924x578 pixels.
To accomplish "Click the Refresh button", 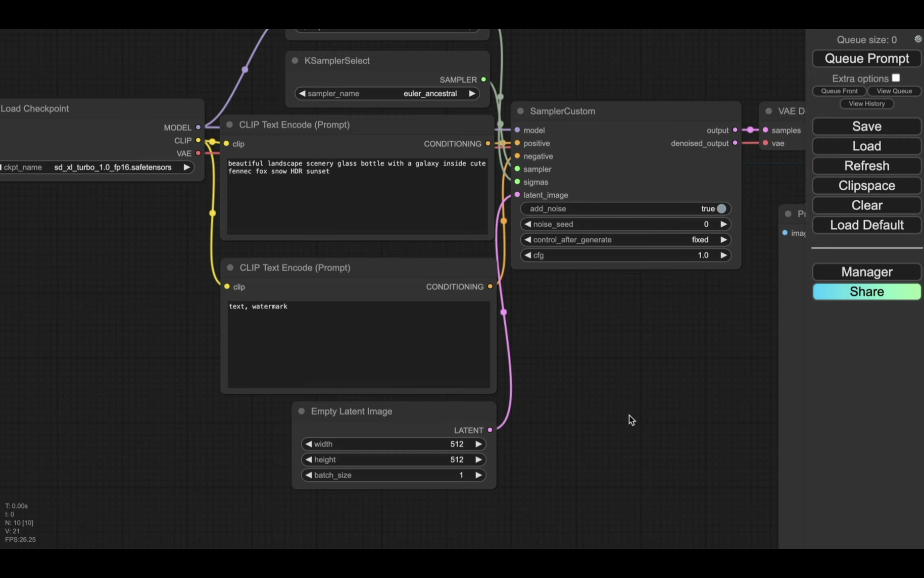I will 867,166.
